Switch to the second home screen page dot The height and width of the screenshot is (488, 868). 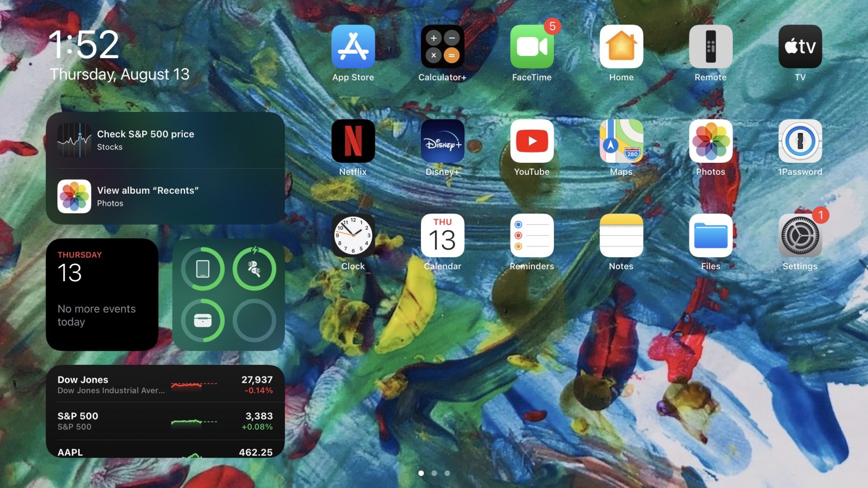click(434, 473)
